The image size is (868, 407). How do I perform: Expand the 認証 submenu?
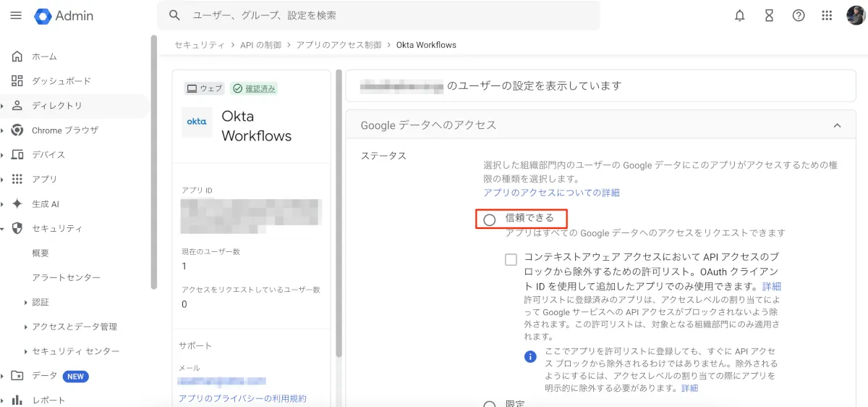tap(26, 302)
